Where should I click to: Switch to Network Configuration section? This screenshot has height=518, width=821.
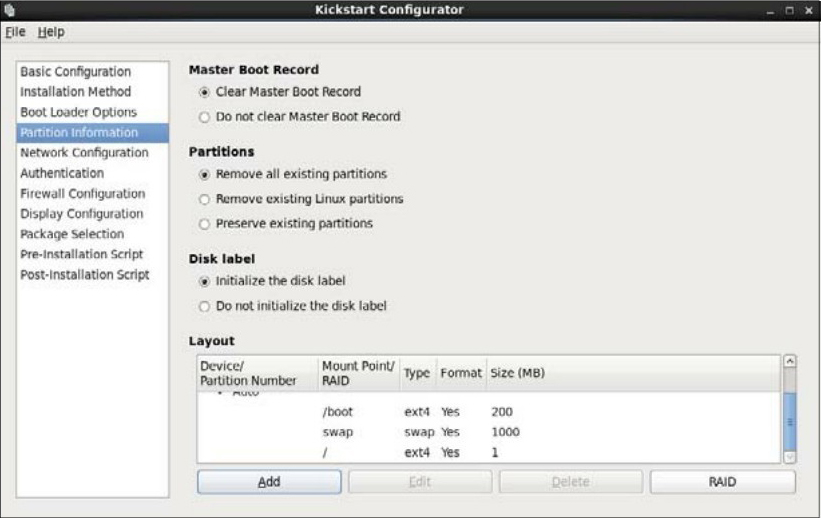84,153
